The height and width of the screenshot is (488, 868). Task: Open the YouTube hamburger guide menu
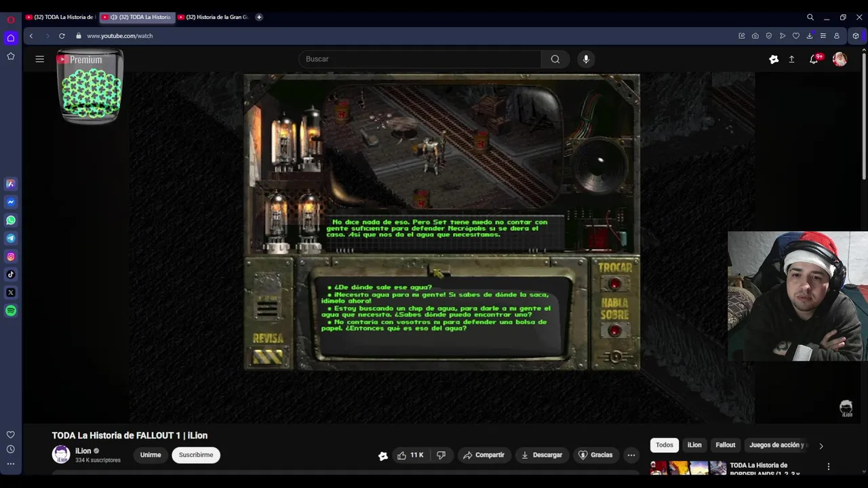click(40, 59)
